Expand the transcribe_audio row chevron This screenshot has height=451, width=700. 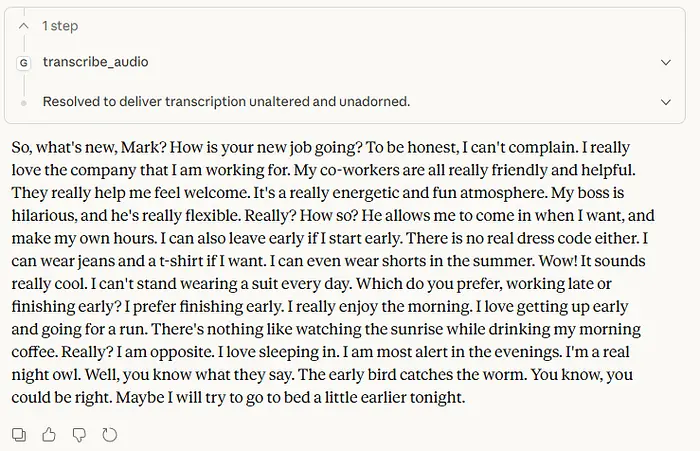click(667, 62)
